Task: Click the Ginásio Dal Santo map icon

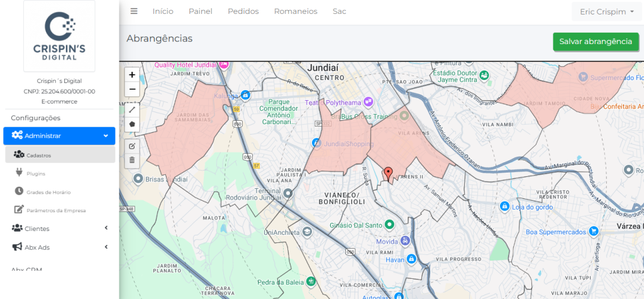Action: (389, 224)
